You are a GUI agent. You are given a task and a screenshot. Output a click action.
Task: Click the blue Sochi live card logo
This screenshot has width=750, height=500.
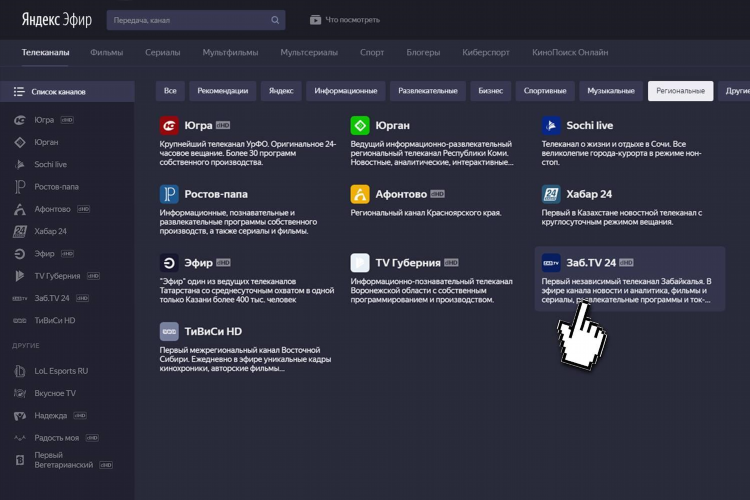point(551,125)
